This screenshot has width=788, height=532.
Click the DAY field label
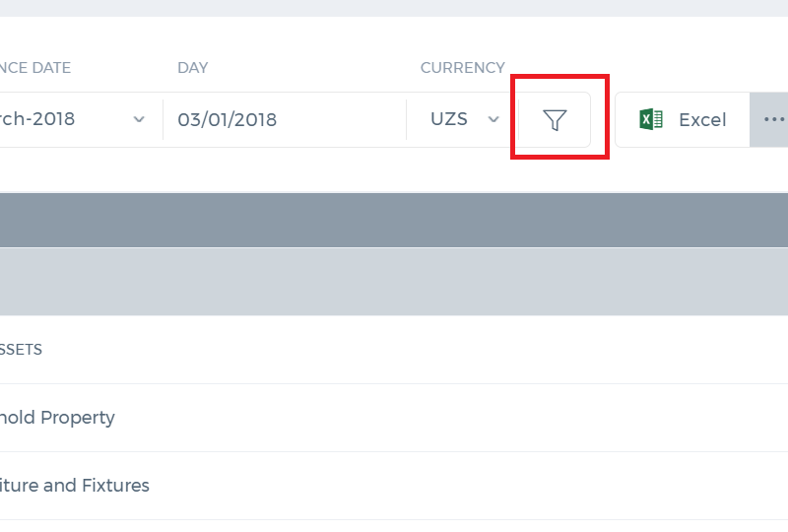pyautogui.click(x=192, y=68)
